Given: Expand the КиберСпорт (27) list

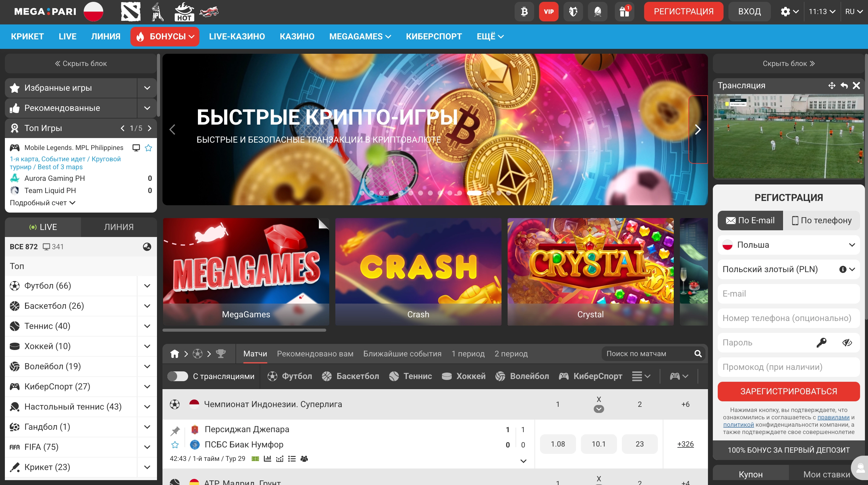Looking at the screenshot, I should [x=147, y=387].
